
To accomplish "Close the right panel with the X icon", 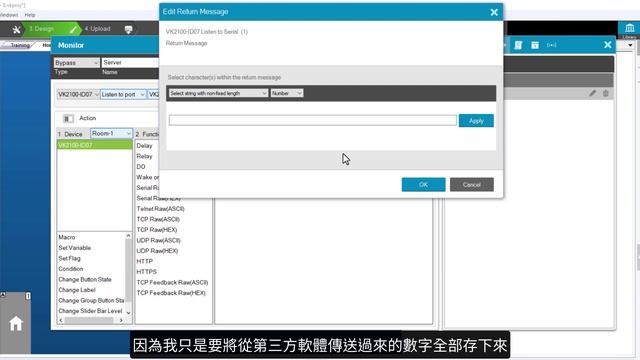I will (607, 44).
